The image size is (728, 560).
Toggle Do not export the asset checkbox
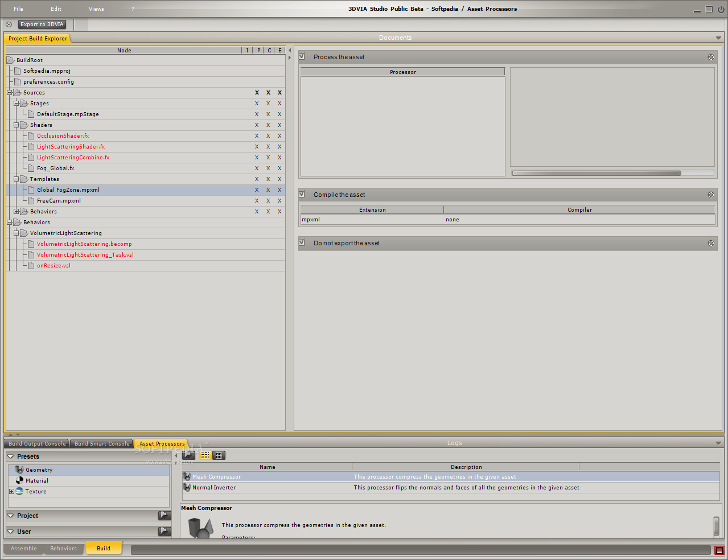[x=302, y=242]
